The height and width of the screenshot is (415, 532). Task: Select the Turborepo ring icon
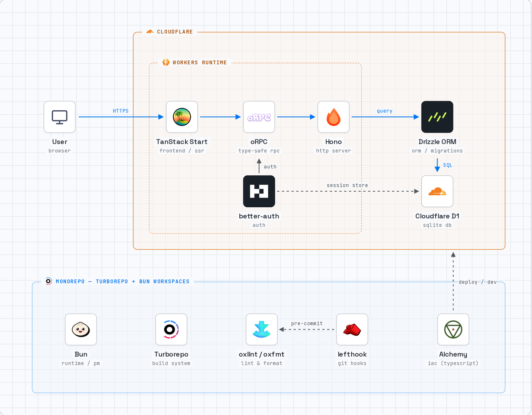click(x=171, y=330)
